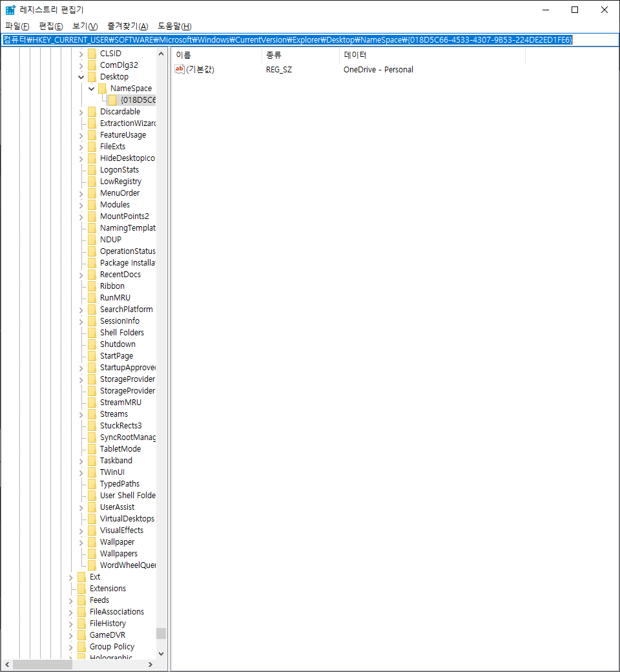Select the REG_SZ type cell
Image resolution: width=620 pixels, height=672 pixels.
279,69
